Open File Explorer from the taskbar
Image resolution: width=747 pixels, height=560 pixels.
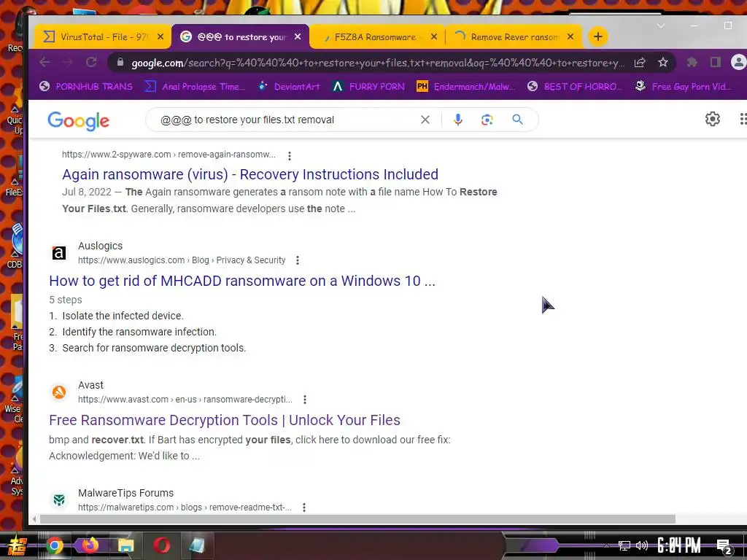[x=125, y=545]
